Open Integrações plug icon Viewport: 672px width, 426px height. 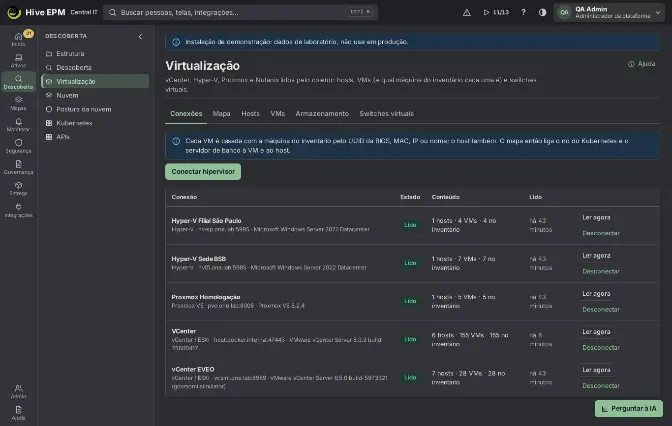(18, 210)
